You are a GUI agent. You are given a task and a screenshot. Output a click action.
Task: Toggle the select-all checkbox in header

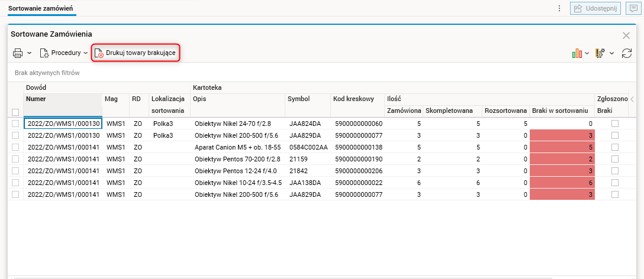click(x=15, y=112)
